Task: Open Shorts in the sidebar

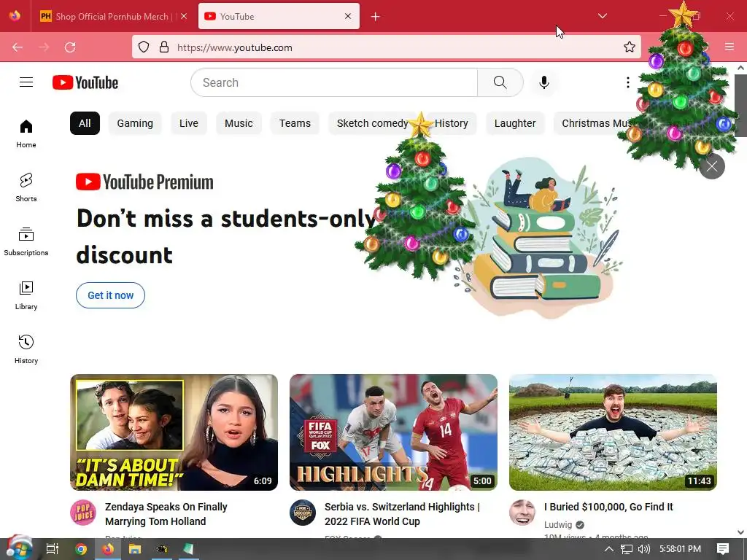Action: (26, 187)
